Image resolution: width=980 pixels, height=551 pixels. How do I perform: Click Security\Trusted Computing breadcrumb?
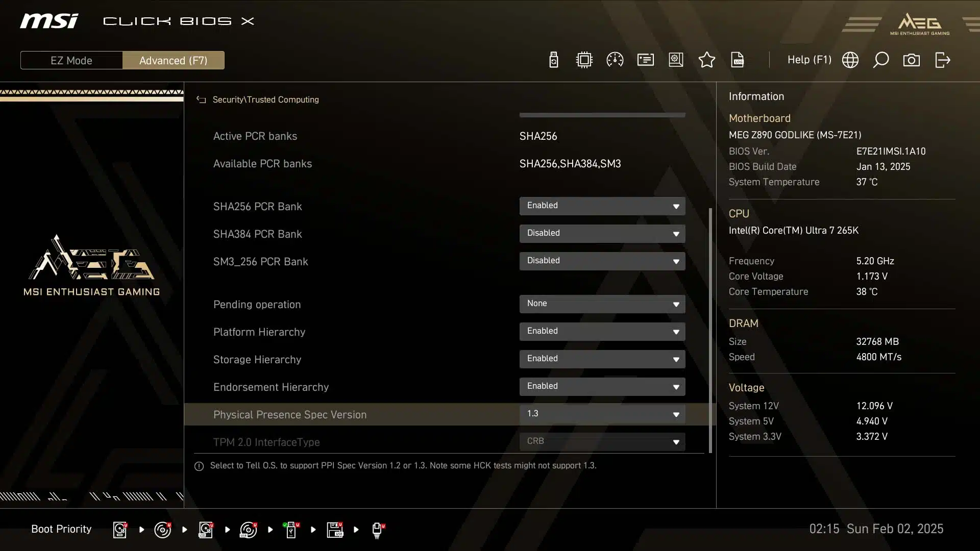pos(265,100)
